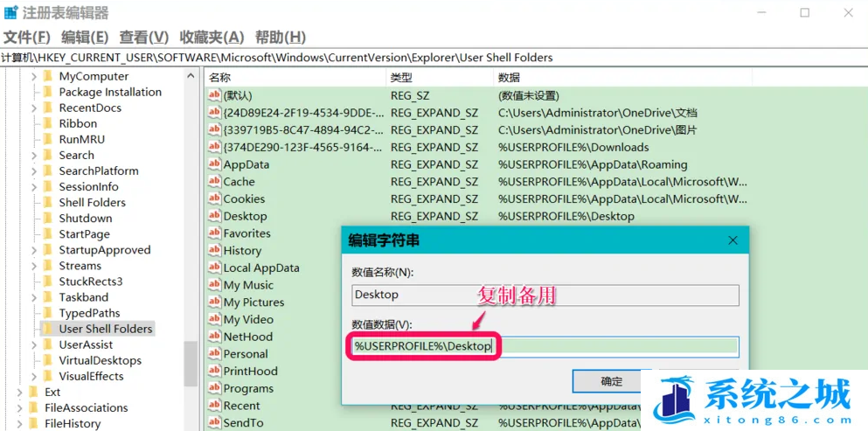Expand the RecentDocs tree node
868x431 pixels.
34,108
